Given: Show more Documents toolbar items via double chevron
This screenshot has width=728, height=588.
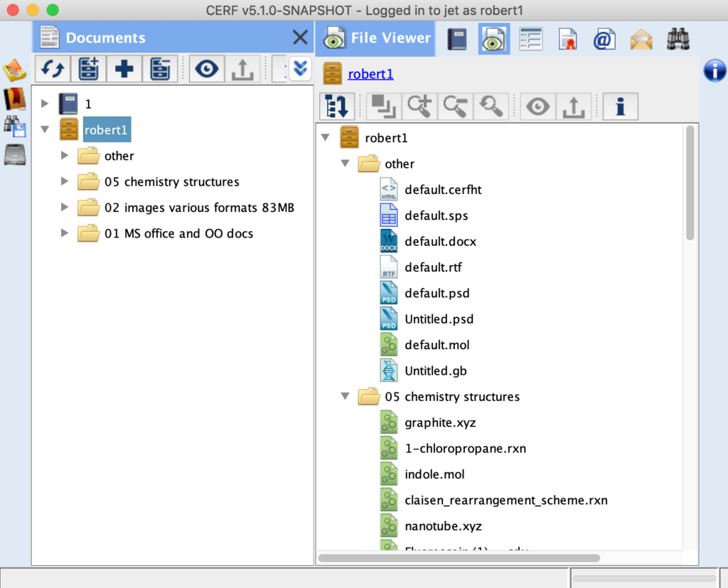Looking at the screenshot, I should [x=301, y=68].
